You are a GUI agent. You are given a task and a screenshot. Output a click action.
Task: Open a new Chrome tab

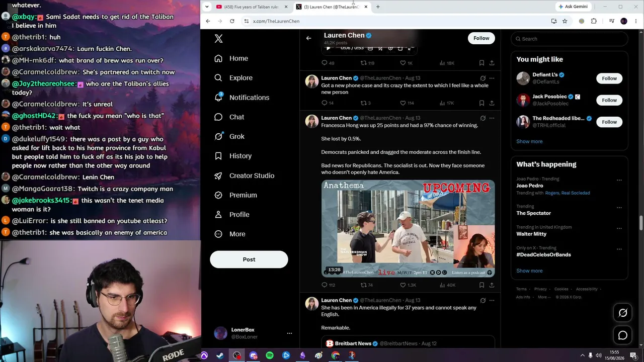tap(378, 7)
